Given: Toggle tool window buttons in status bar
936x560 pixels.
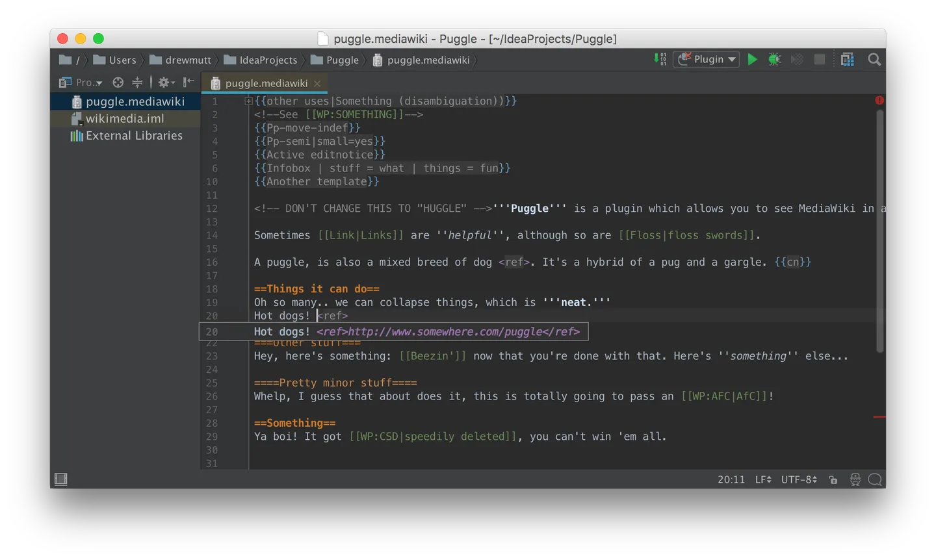Looking at the screenshot, I should tap(61, 479).
